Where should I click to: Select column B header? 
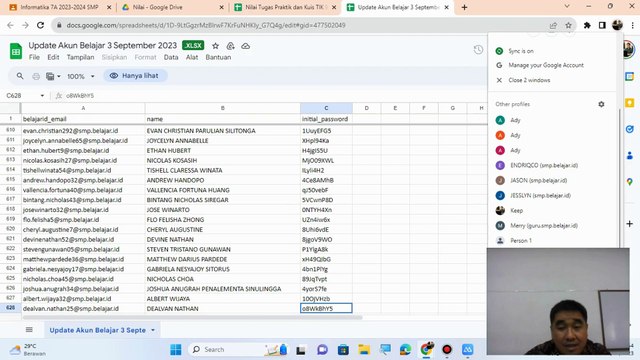click(222, 108)
